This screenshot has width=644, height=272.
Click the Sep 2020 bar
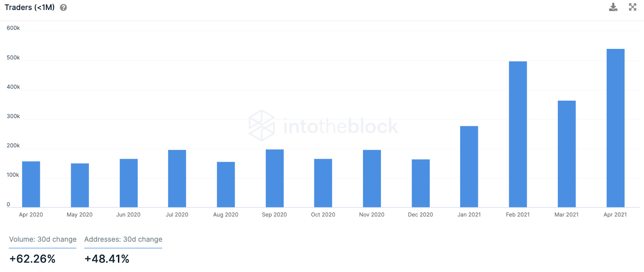[275, 178]
